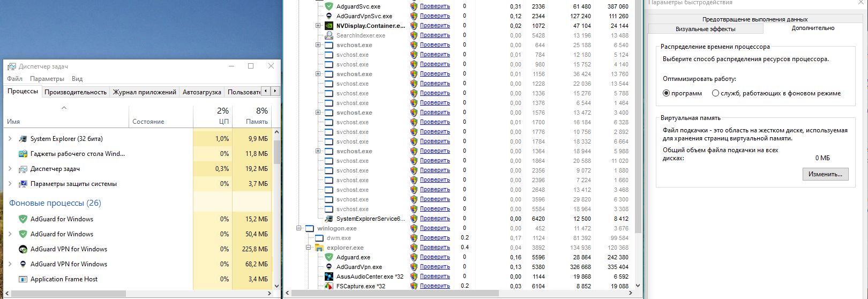
Task: Open the Вид menu in Task Manager
Action: [x=77, y=79]
